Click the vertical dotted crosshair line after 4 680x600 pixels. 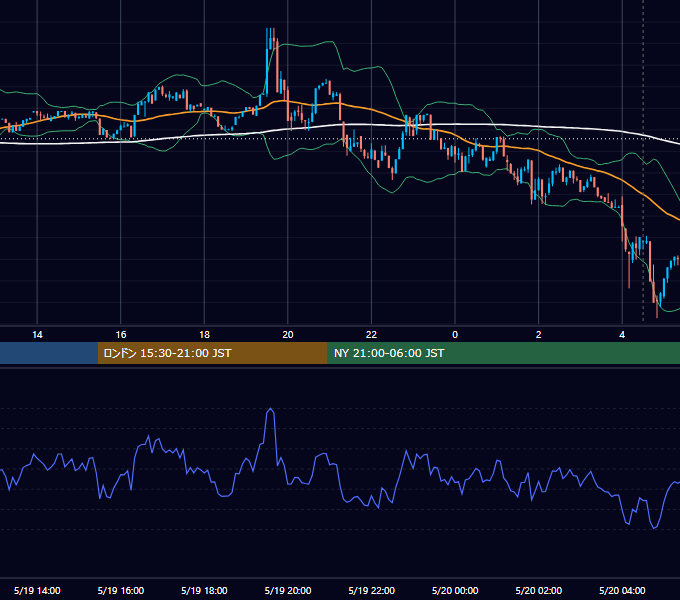(x=643, y=160)
